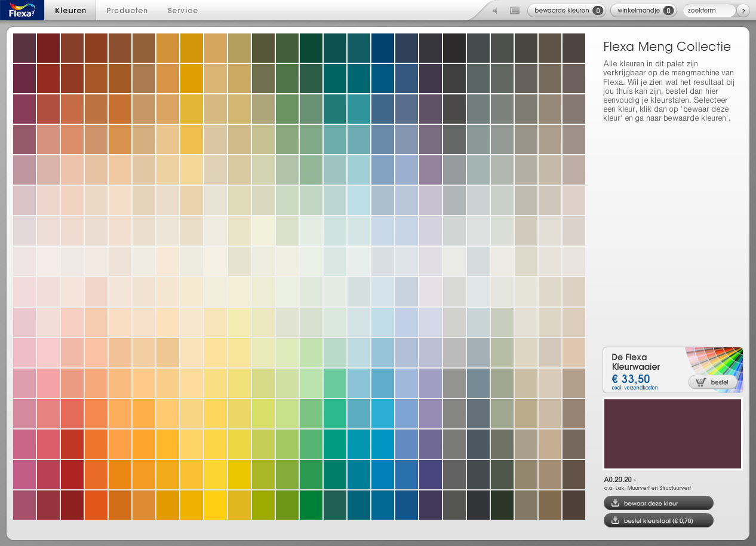
Task: Focus the zoekterm search field
Action: pos(709,10)
